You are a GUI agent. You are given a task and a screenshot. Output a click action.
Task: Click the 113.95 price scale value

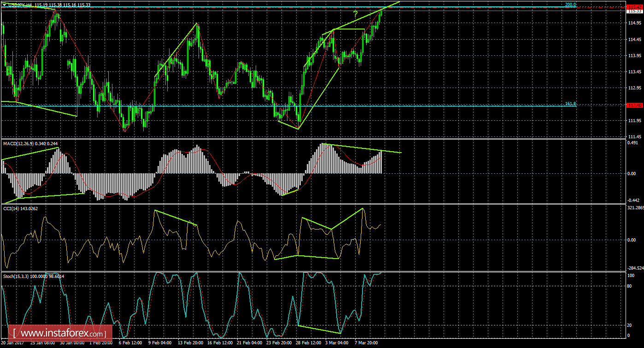[634, 55]
